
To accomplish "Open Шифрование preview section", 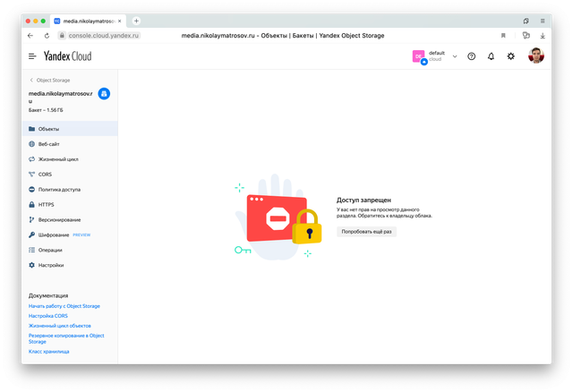I will [x=56, y=235].
